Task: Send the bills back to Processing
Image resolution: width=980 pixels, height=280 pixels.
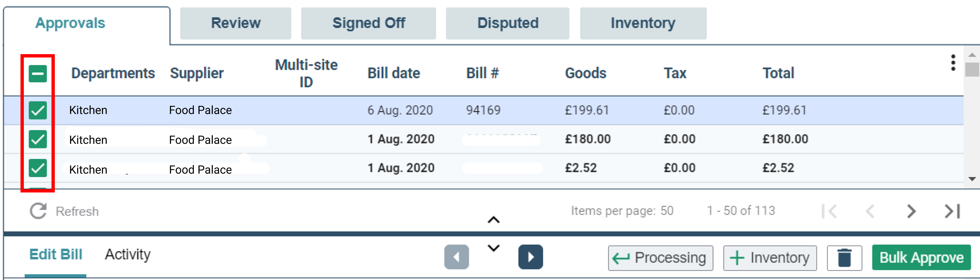Action: [x=660, y=258]
